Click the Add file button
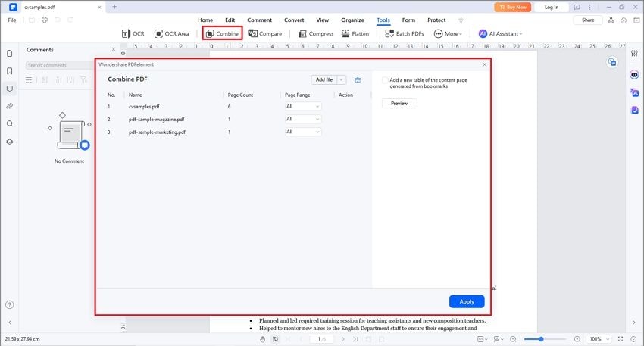 pos(324,79)
